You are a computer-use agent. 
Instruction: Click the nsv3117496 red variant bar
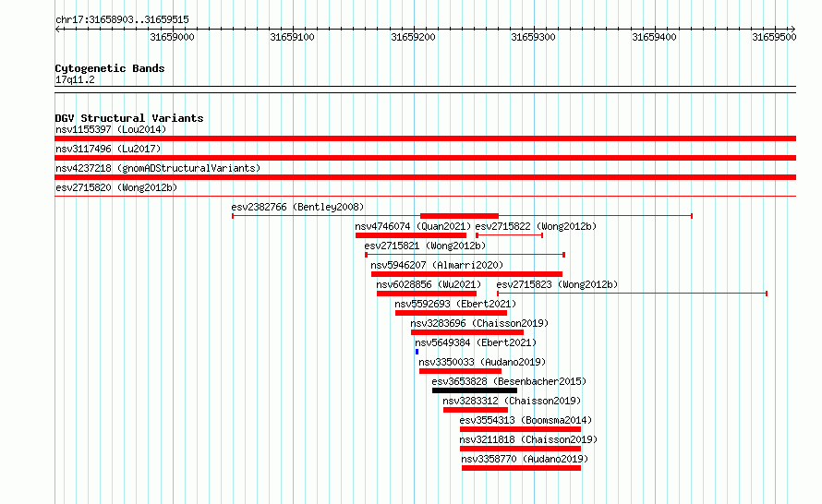[425, 158]
